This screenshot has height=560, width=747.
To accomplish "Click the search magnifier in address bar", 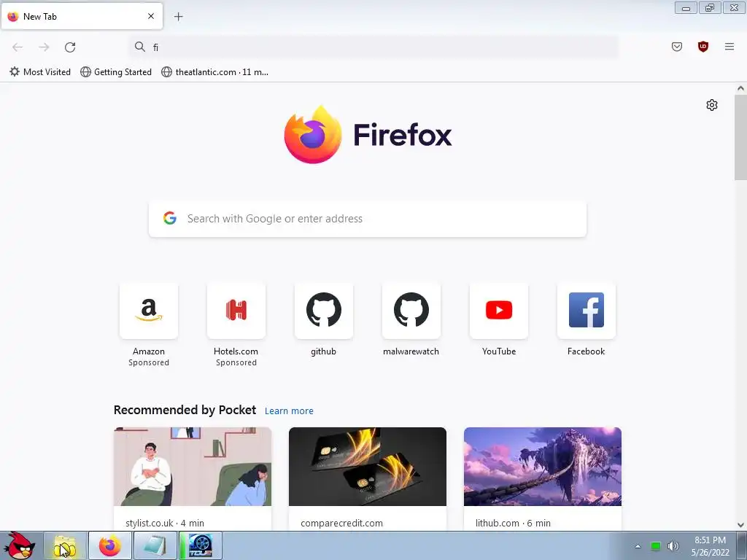I will coord(139,47).
